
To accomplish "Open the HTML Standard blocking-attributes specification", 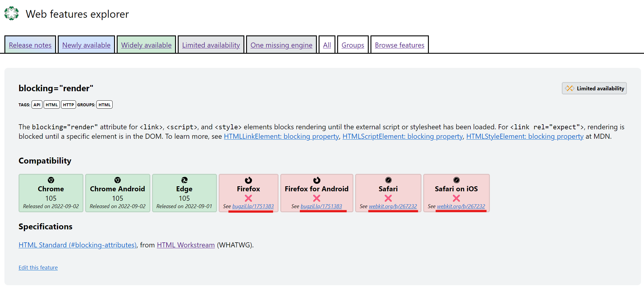I will pyautogui.click(x=77, y=245).
